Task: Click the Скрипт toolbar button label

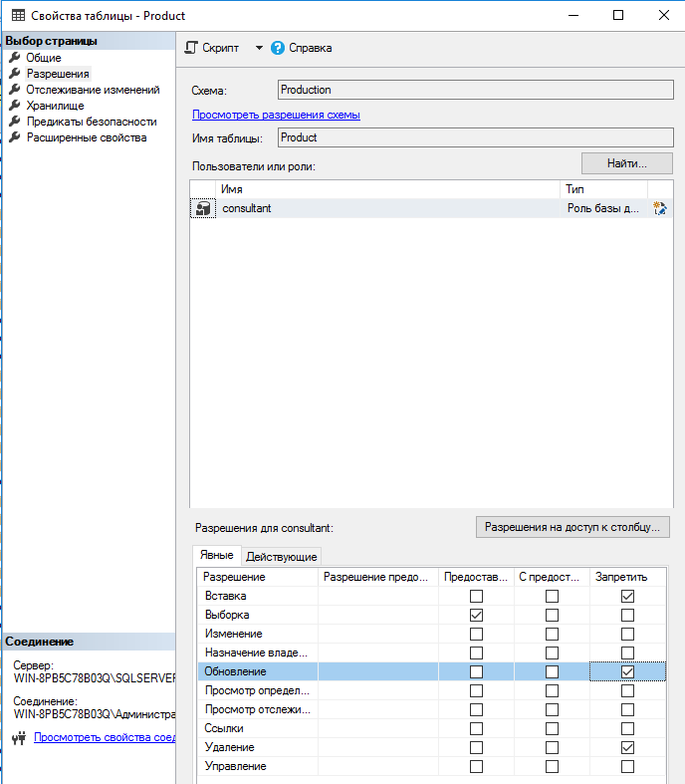Action: [x=220, y=48]
